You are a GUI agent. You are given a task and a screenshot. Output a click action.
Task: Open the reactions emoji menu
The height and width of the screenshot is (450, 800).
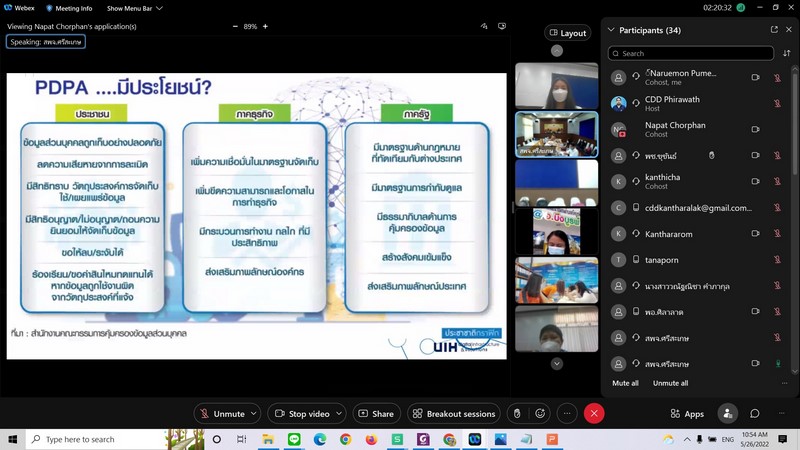540,413
